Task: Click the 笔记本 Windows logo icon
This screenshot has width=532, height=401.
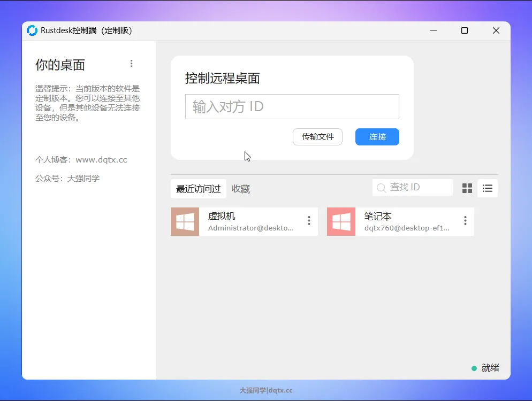Action: click(341, 221)
